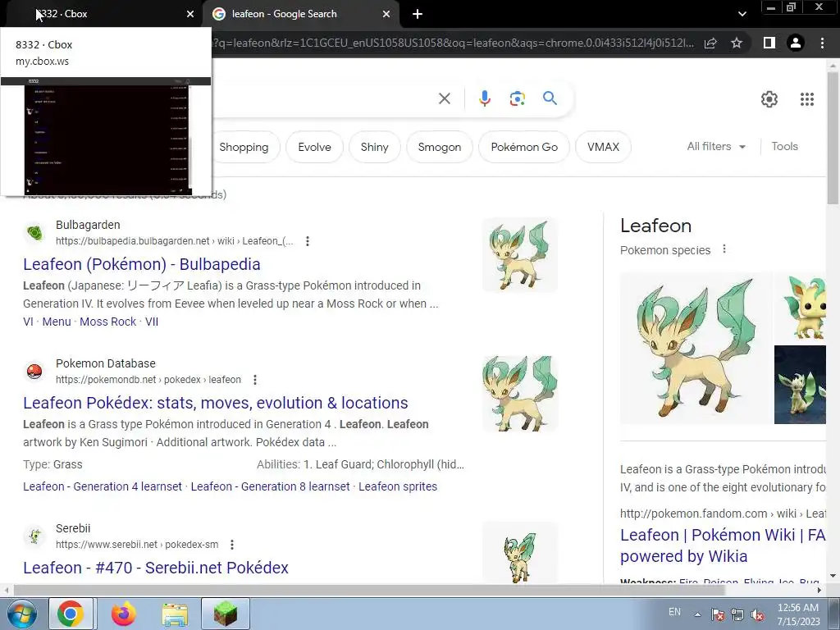Click the dark-background Leafeon figure image
The height and width of the screenshot is (630, 840).
pyautogui.click(x=801, y=385)
